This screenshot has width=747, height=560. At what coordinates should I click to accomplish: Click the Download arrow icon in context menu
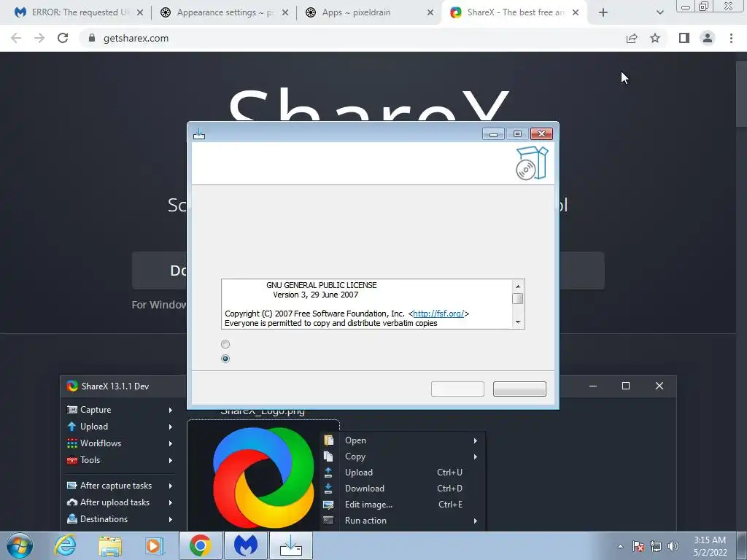[x=328, y=489]
